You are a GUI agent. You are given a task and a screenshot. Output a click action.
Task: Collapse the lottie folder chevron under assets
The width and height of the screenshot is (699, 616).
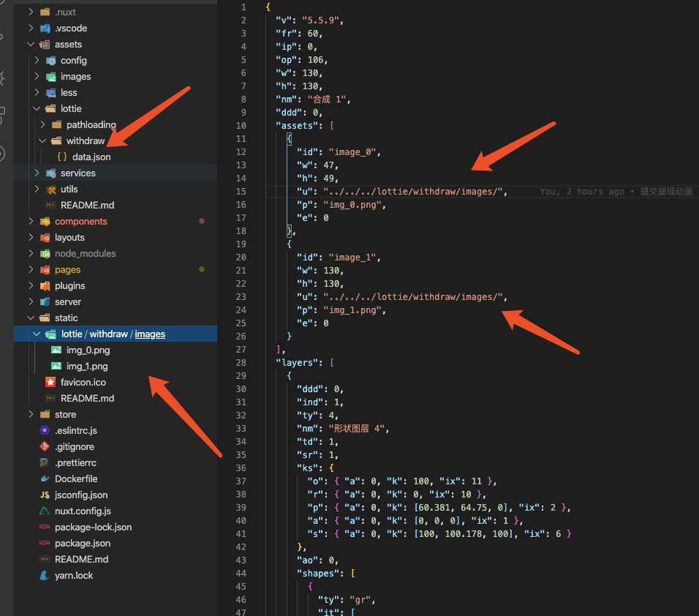click(37, 108)
